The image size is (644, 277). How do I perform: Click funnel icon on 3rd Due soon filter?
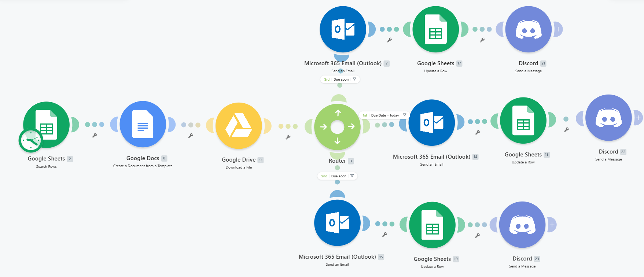[x=354, y=79]
